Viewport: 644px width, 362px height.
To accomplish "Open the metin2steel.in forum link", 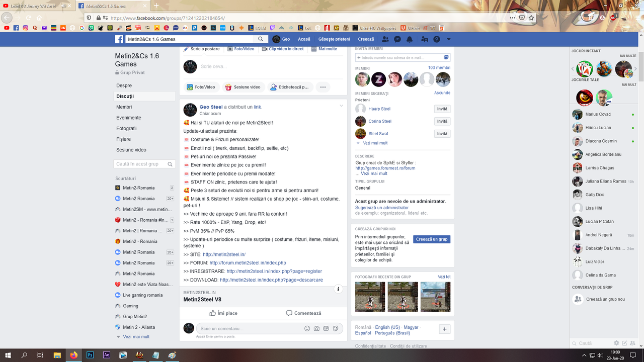I will click(x=248, y=263).
